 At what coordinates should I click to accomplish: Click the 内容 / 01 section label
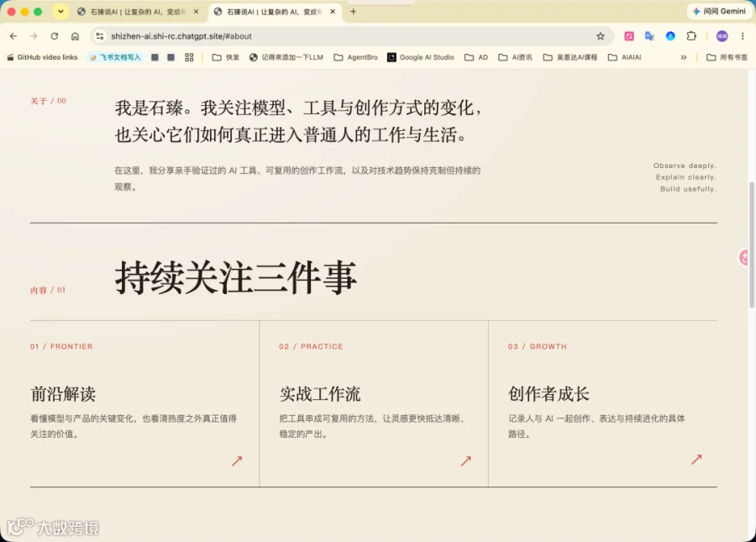(x=48, y=290)
